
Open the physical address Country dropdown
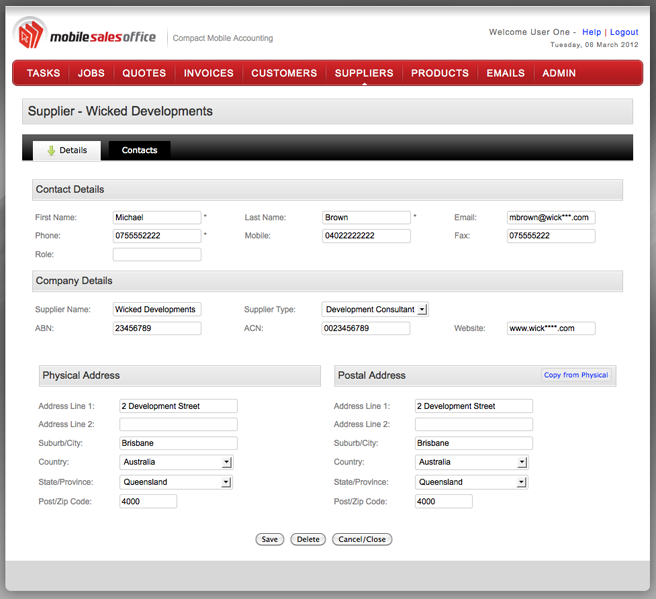pyautogui.click(x=176, y=462)
